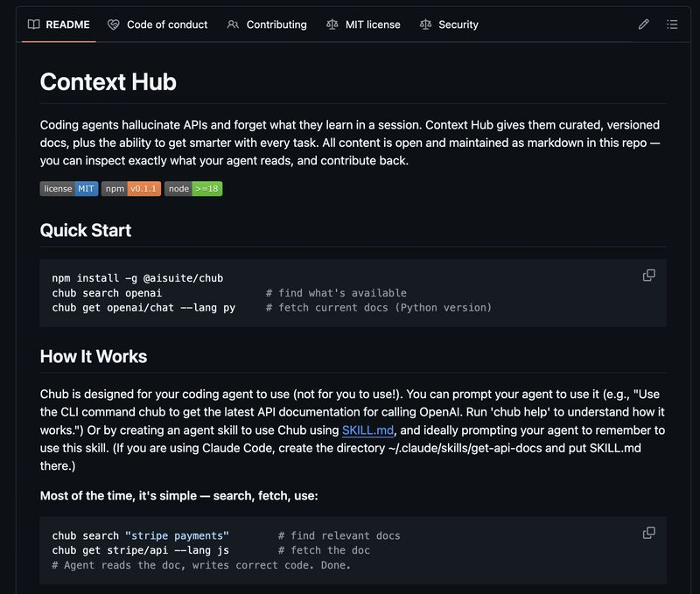Copy the npm install code block
The height and width of the screenshot is (594, 700).
point(649,275)
